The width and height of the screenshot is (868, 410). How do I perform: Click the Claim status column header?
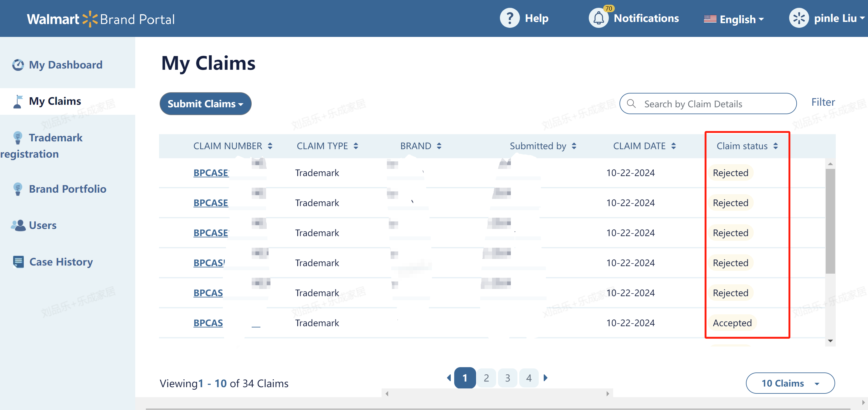(x=742, y=146)
